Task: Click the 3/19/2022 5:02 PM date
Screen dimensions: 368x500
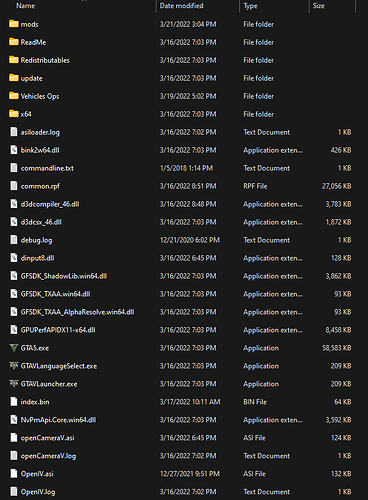Action: (x=188, y=96)
